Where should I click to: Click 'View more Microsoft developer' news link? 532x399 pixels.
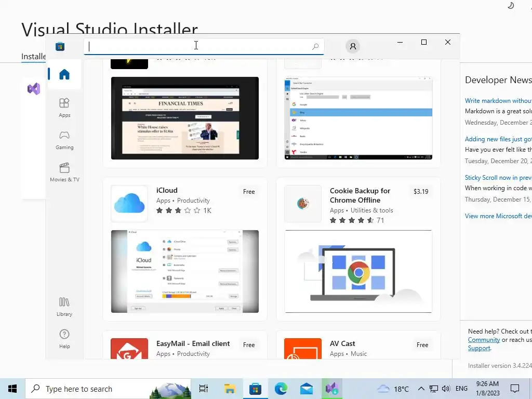[498, 216]
